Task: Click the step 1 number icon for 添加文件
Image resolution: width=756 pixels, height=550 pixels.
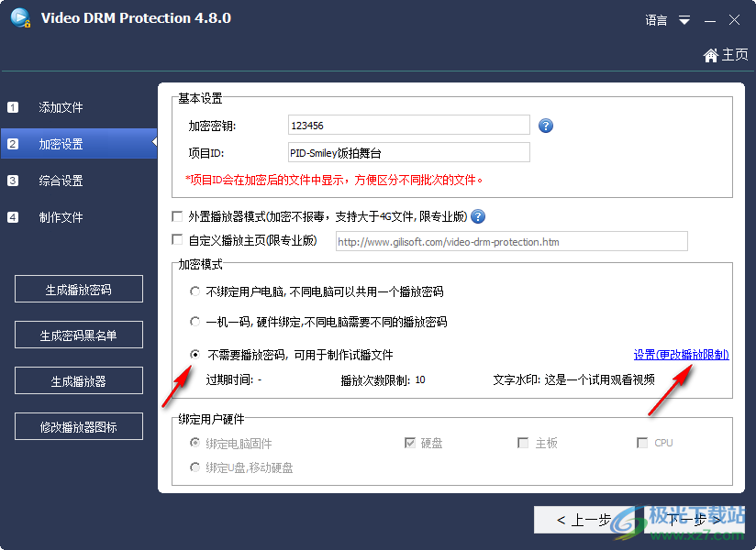Action: click(x=13, y=107)
